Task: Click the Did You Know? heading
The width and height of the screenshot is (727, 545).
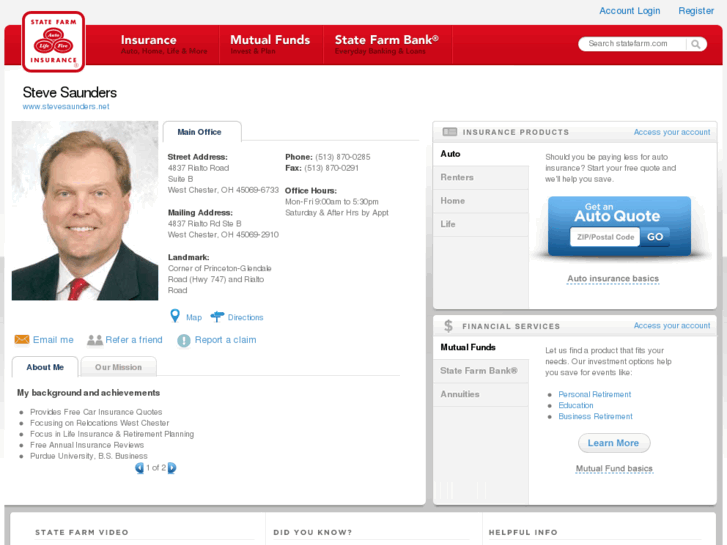Action: pyautogui.click(x=312, y=532)
